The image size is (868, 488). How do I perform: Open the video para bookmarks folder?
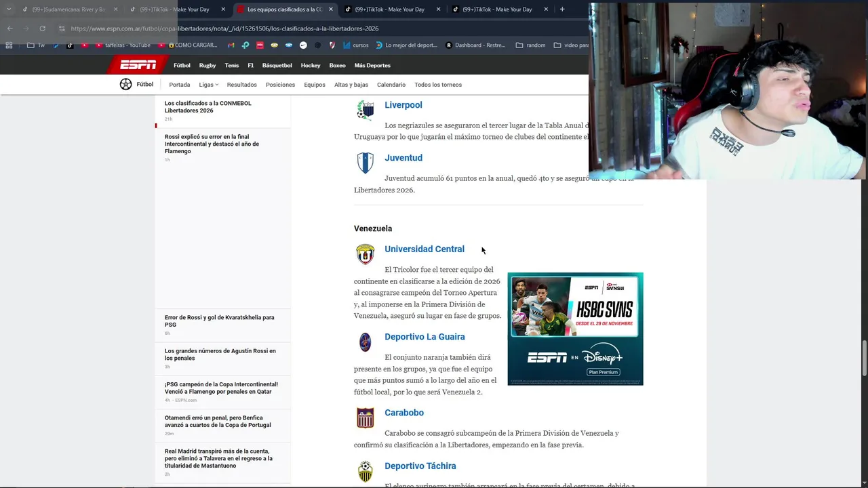pyautogui.click(x=571, y=45)
